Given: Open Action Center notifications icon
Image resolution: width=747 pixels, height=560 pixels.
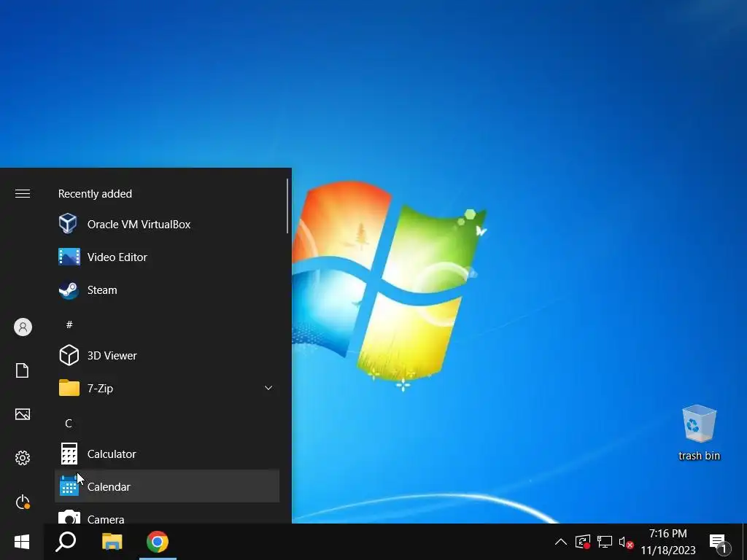Looking at the screenshot, I should tap(720, 542).
